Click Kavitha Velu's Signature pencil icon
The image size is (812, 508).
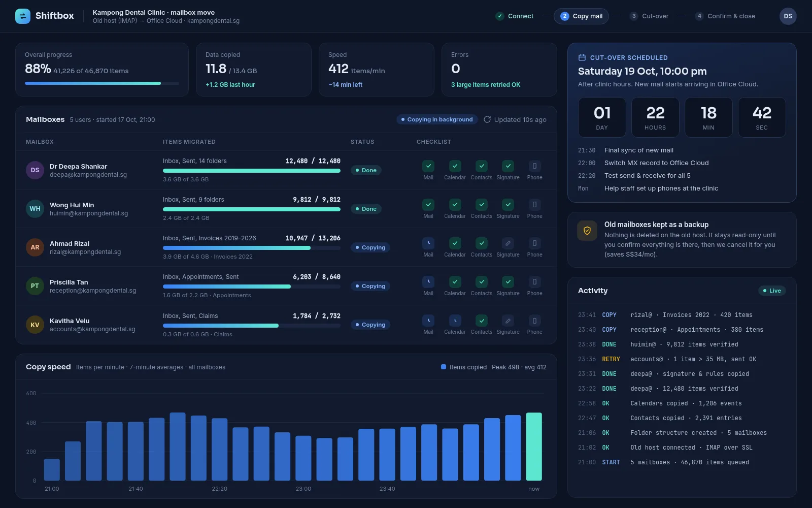point(508,320)
